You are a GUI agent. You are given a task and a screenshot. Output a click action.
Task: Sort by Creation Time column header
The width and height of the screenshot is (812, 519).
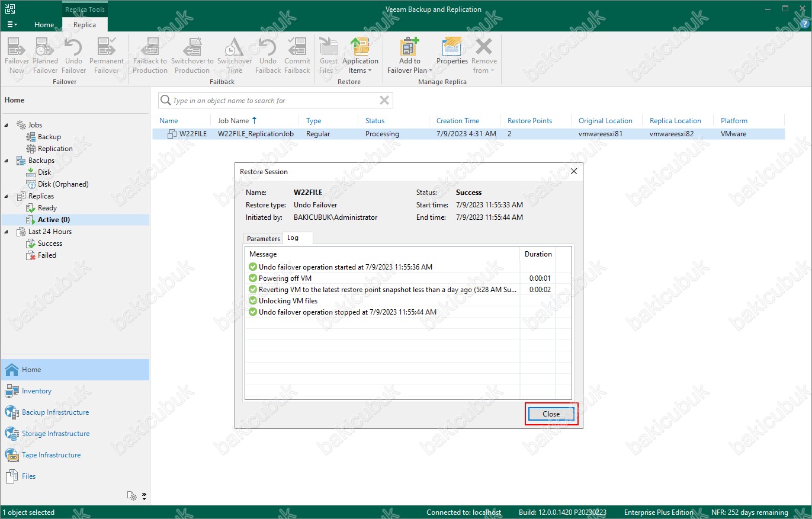coord(458,121)
